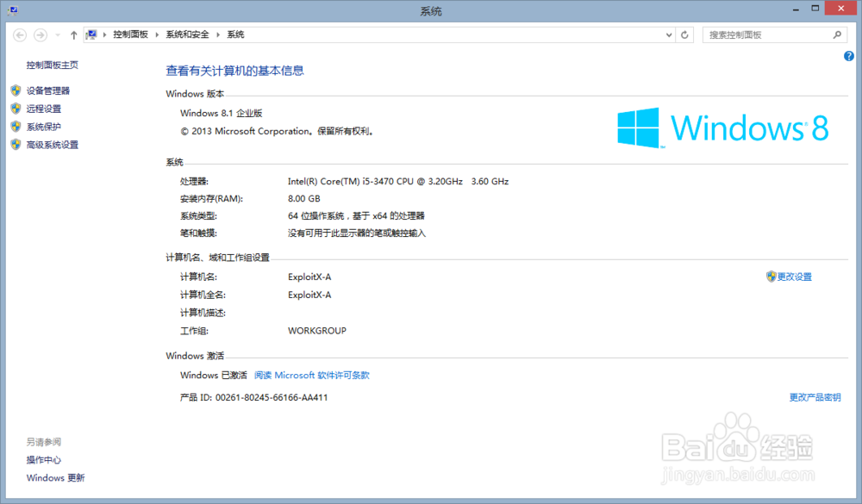Click the computer icon in the address bar
Viewport: 862px width, 504px height.
[x=91, y=34]
